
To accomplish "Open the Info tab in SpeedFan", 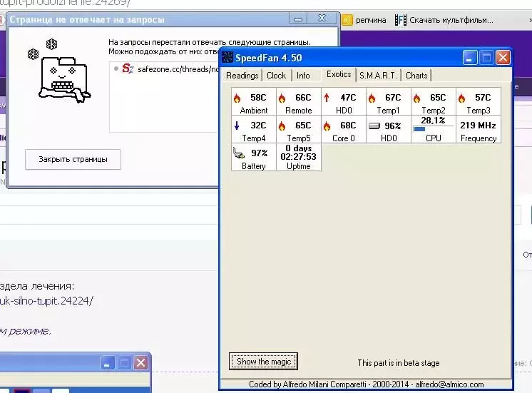I will (303, 76).
